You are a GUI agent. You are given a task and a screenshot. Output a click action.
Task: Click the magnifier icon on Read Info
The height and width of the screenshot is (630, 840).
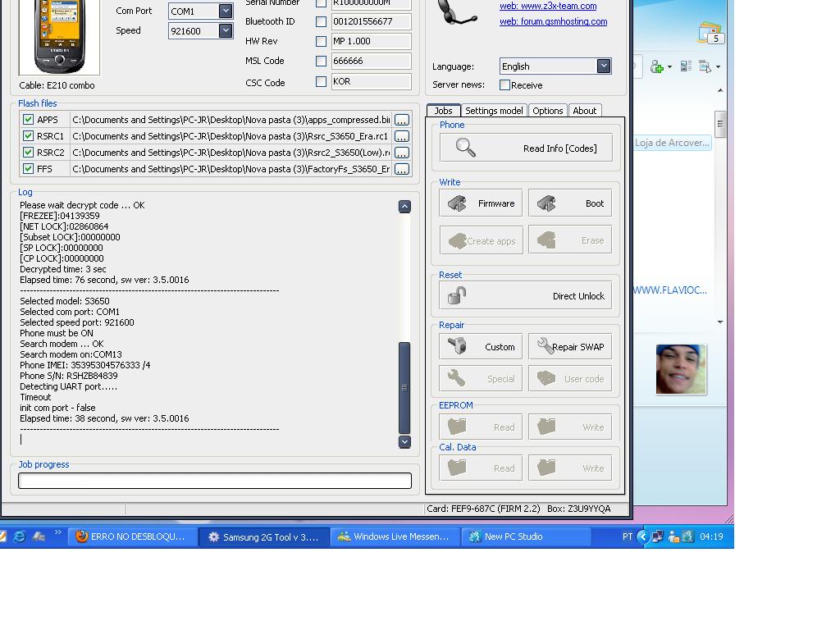pos(466,148)
